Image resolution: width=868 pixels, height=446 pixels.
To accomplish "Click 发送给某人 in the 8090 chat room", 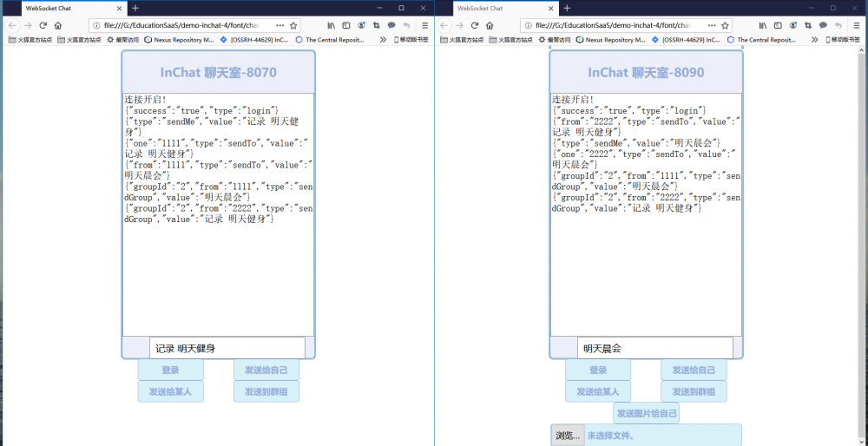I will (598, 392).
